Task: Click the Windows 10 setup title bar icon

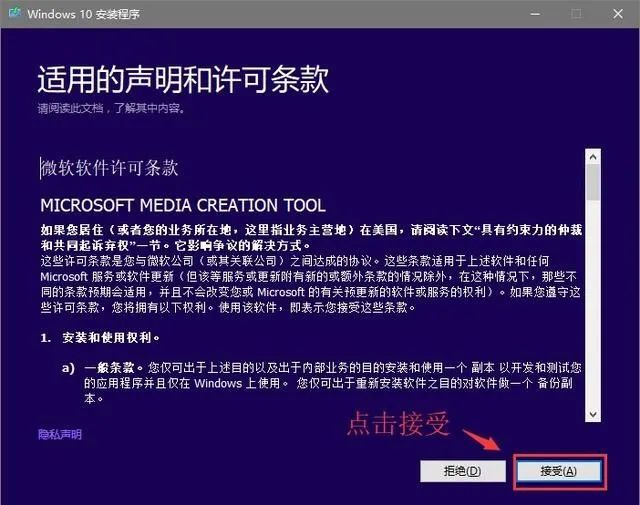Action: pos(15,13)
